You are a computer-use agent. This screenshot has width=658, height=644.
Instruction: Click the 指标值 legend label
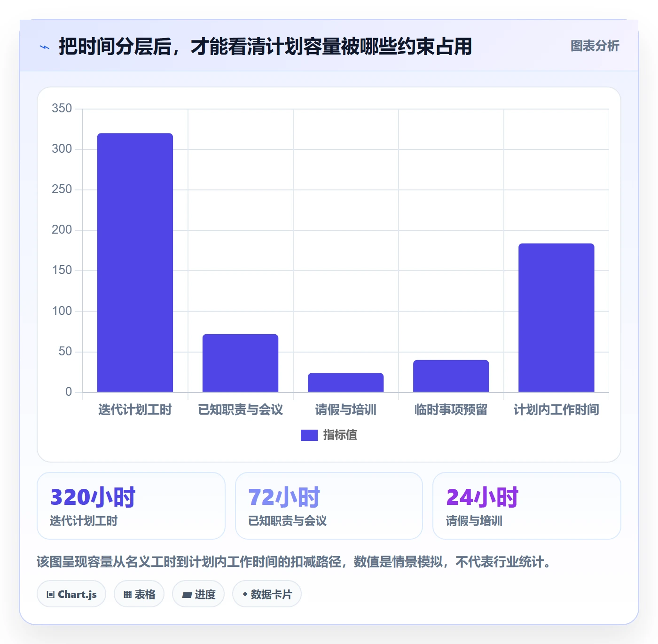pos(340,435)
